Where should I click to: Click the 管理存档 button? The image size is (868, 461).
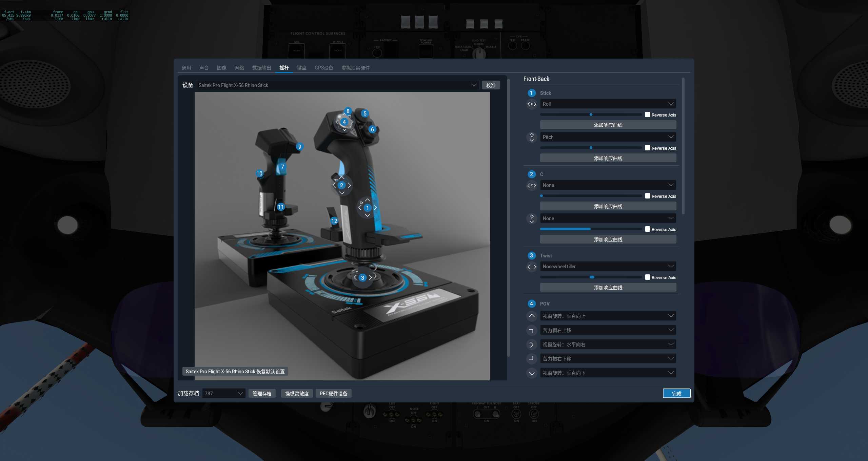pos(262,394)
